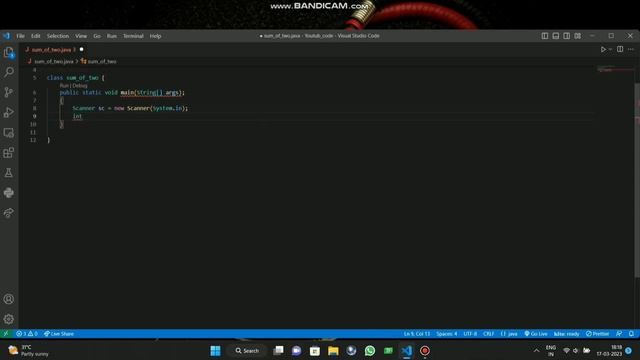Image resolution: width=640 pixels, height=360 pixels.
Task: Show hidden system tray icons
Action: 536,351
